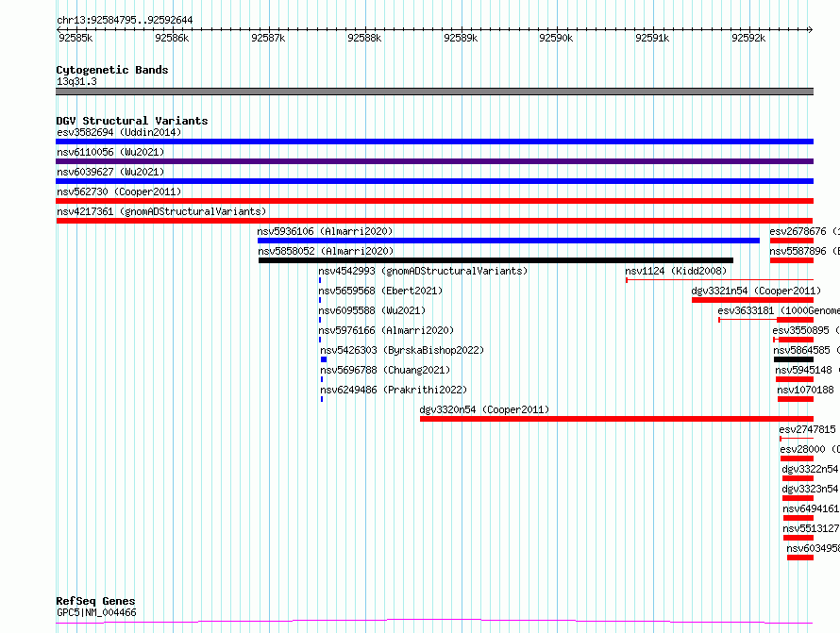Open the nsv6249486 (Prakrithi2022) label

pos(394,390)
